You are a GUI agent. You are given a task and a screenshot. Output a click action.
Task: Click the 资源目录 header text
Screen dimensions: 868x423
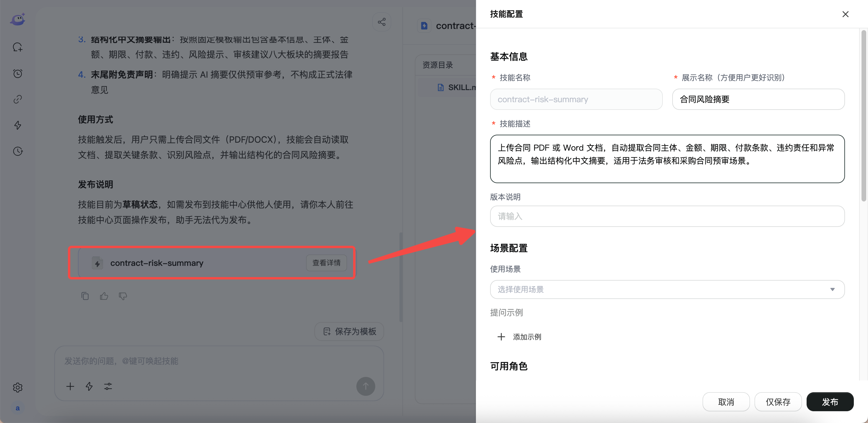coord(437,65)
